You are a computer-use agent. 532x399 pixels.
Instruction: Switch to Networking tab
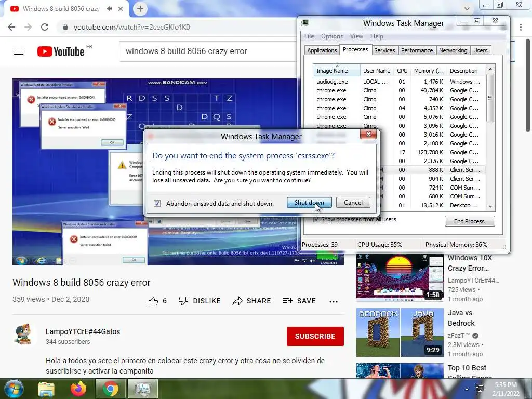(453, 50)
